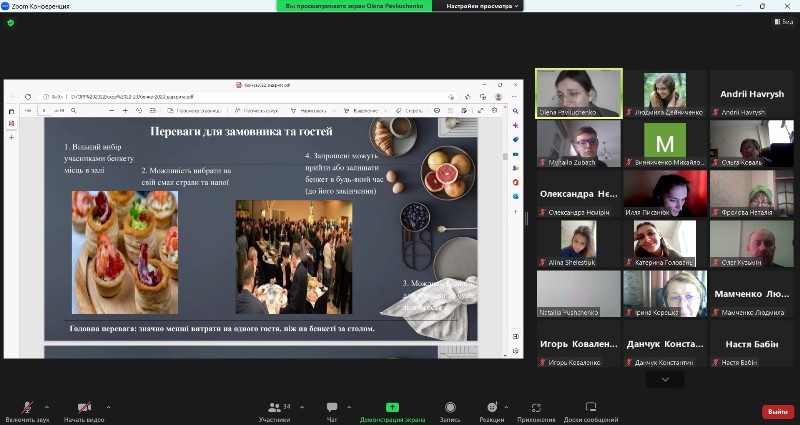Turn on camera with Начать видео
Image resolution: width=800 pixels, height=425 pixels.
pos(85,409)
